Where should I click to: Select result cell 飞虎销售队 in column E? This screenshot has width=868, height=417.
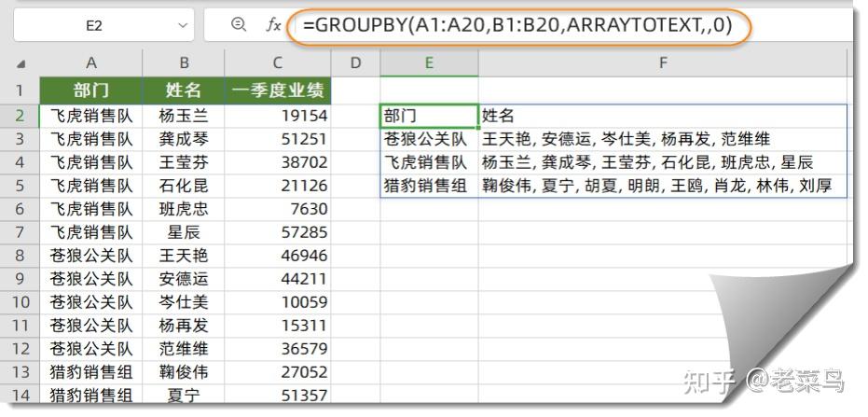tap(429, 162)
